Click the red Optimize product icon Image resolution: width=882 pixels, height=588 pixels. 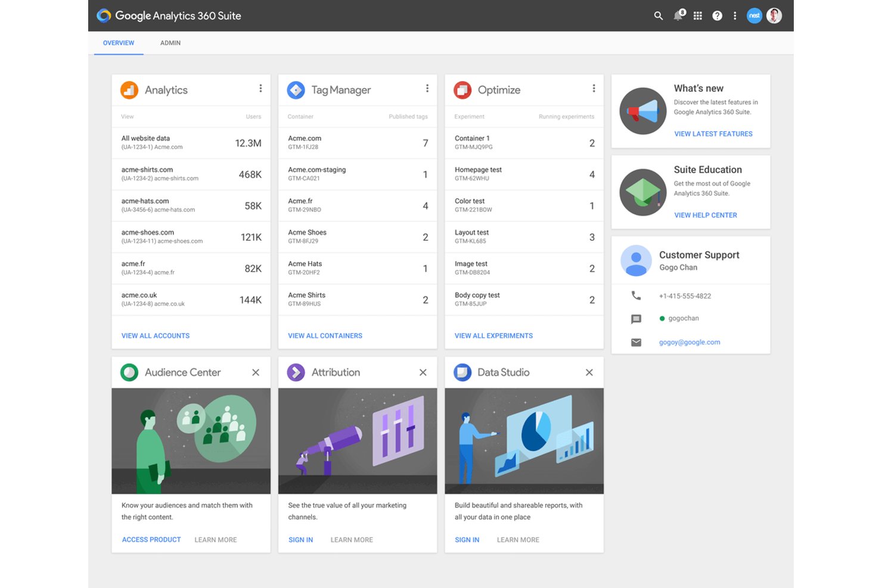click(x=462, y=90)
